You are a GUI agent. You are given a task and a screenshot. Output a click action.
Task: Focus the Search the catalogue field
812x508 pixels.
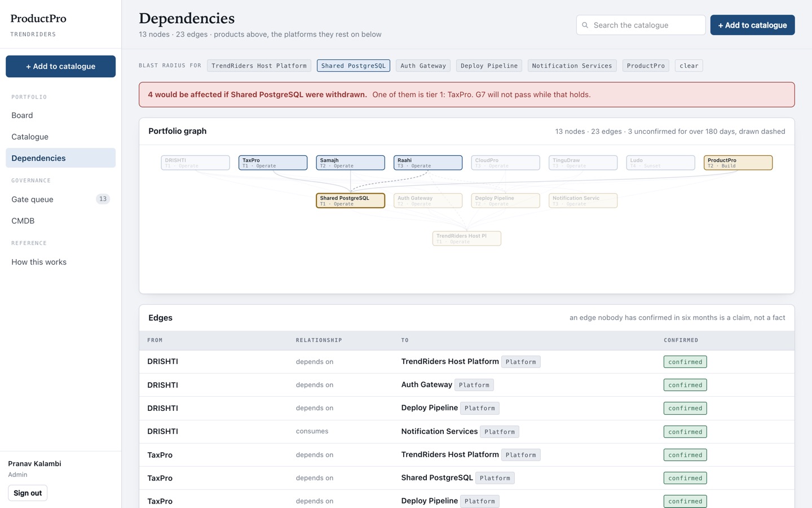(x=641, y=25)
